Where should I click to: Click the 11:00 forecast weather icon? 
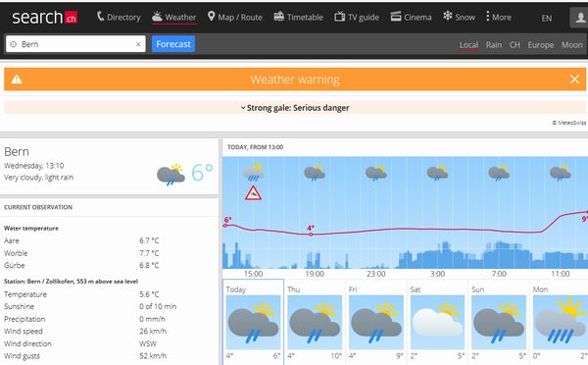point(561,173)
